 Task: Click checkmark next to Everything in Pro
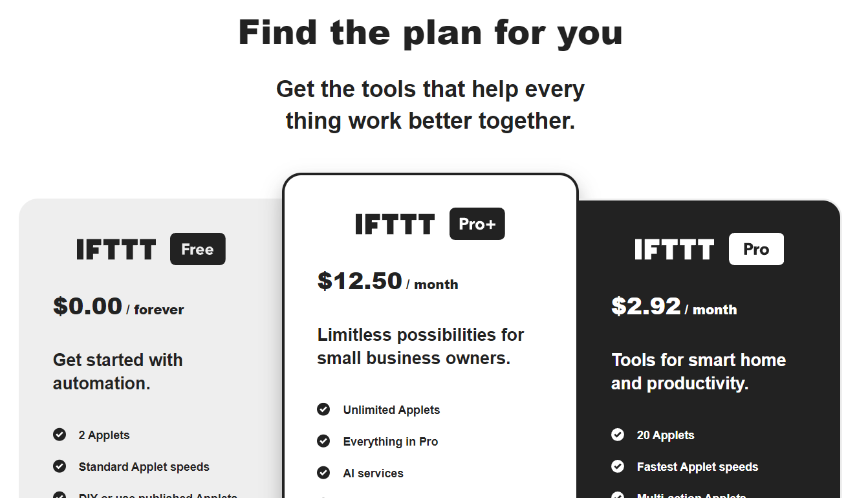click(x=323, y=441)
